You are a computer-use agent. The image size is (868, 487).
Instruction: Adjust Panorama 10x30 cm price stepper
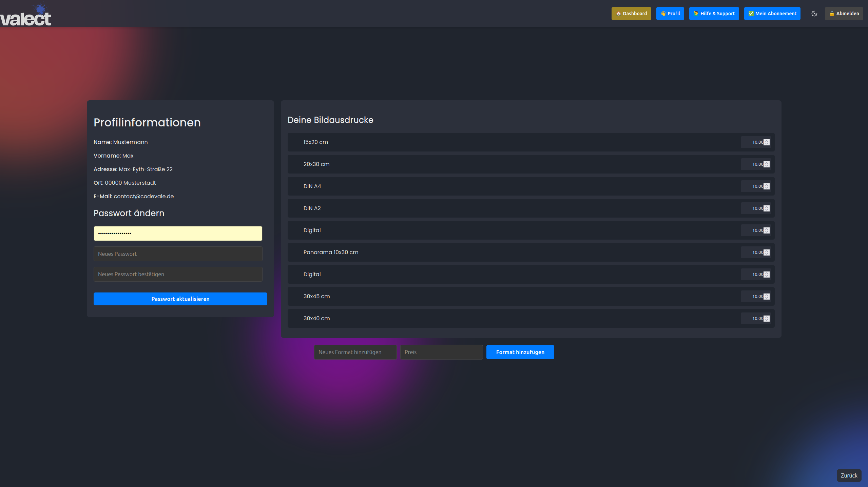767,252
